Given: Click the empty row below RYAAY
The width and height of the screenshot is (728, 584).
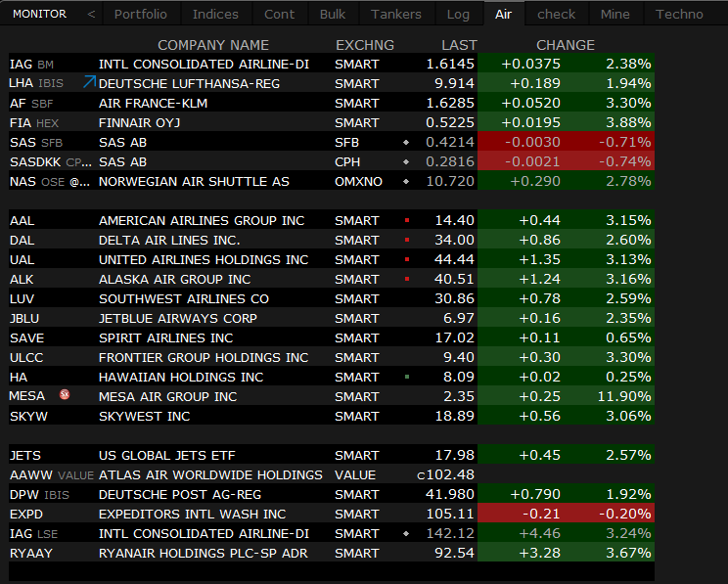Looking at the screenshot, I should (x=332, y=571).
